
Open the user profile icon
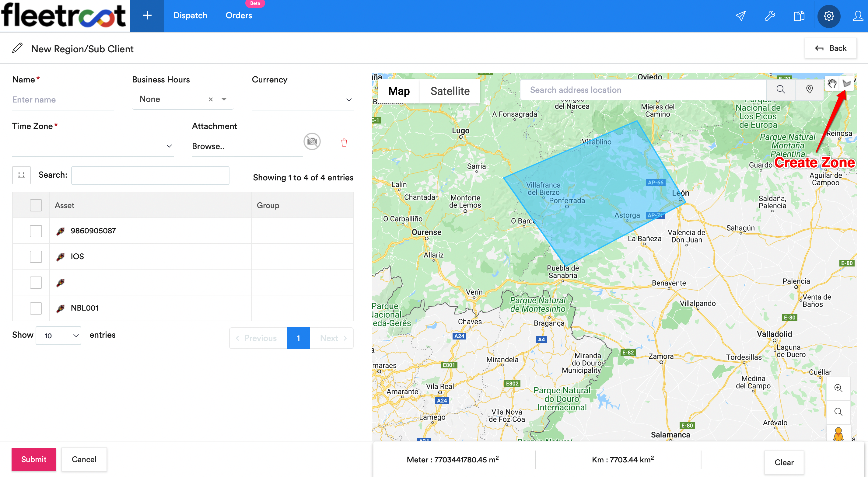pos(858,16)
